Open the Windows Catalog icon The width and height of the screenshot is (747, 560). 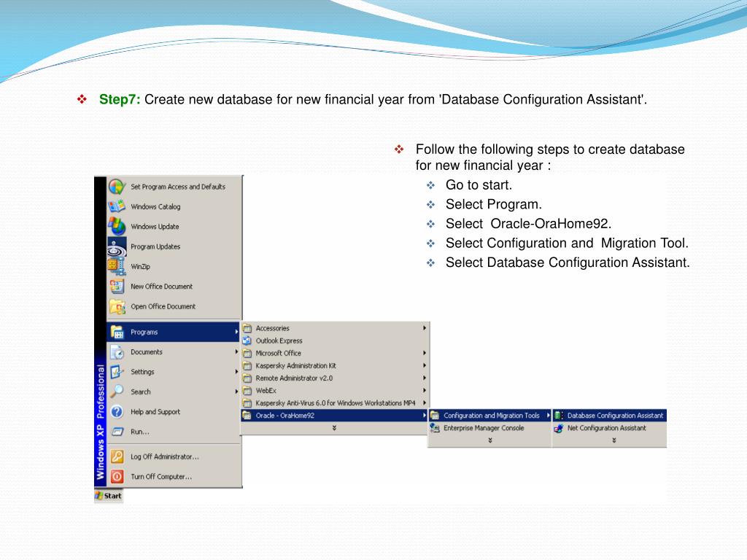(117, 206)
